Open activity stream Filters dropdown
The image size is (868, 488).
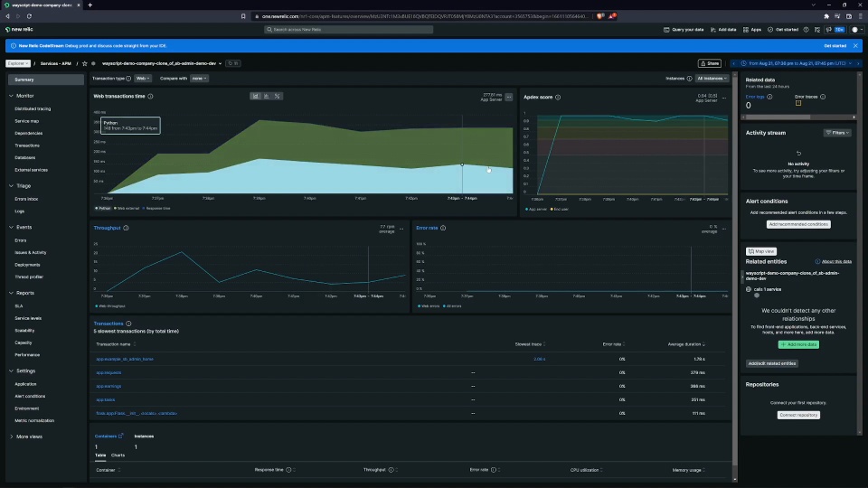[837, 133]
